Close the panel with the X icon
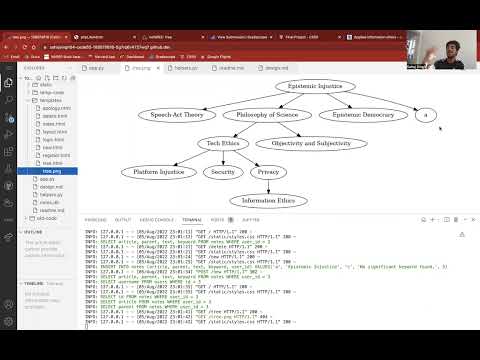480x360 pixels. (x=473, y=220)
